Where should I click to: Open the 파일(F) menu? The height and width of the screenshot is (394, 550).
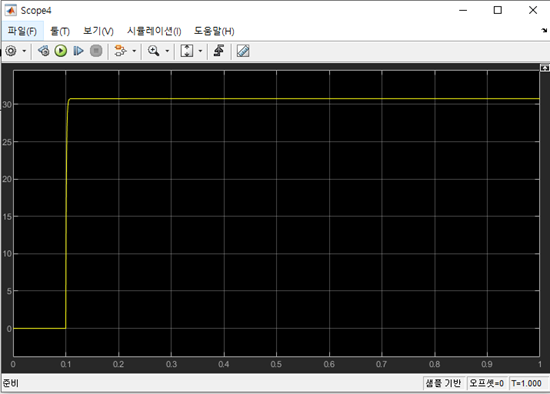22,31
